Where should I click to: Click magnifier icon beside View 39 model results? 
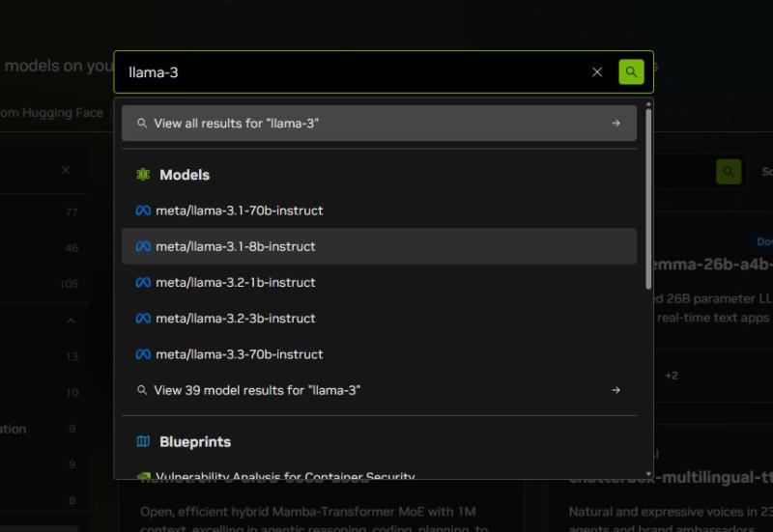[x=142, y=390]
